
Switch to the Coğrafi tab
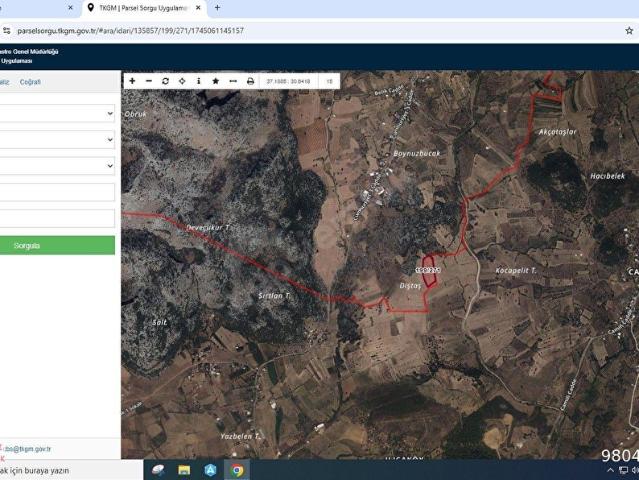(30, 82)
